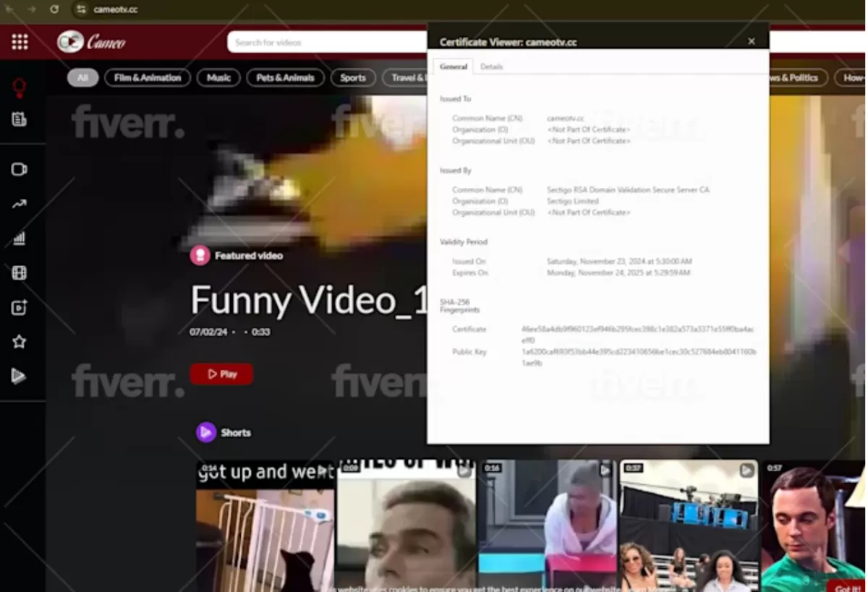Click the Issued To common name cameotv.cc
The width and height of the screenshot is (868, 592).
(566, 118)
